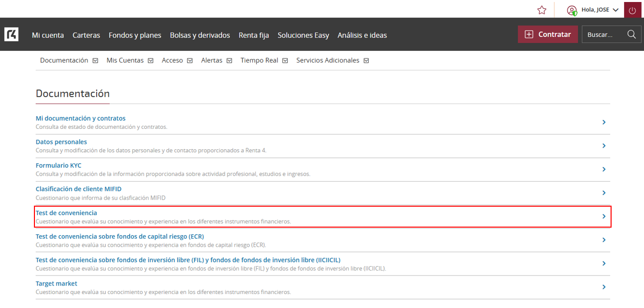Click the Documentación page heading
This screenshot has height=308, width=644.
[73, 94]
